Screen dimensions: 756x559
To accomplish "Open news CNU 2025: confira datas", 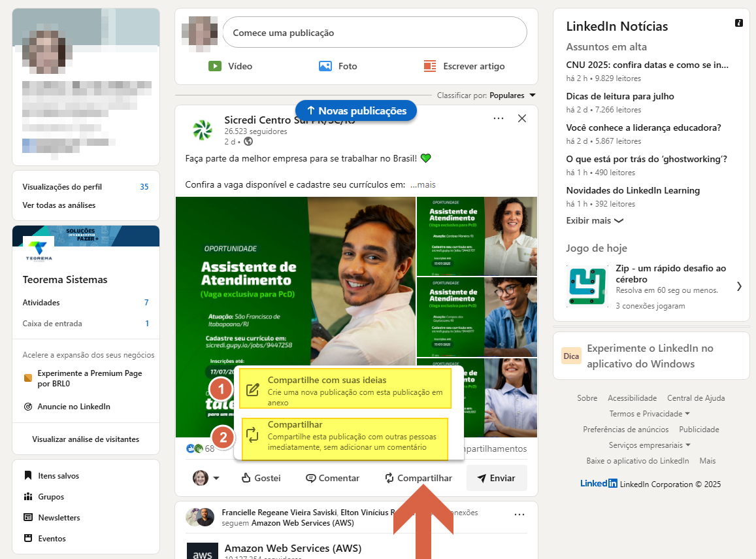I will tap(647, 65).
